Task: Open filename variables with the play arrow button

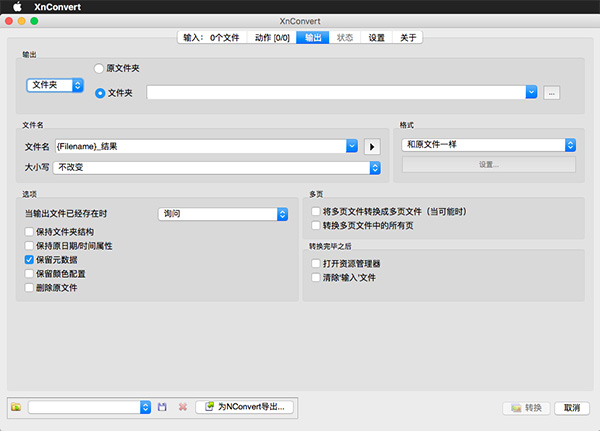Action: pyautogui.click(x=372, y=147)
